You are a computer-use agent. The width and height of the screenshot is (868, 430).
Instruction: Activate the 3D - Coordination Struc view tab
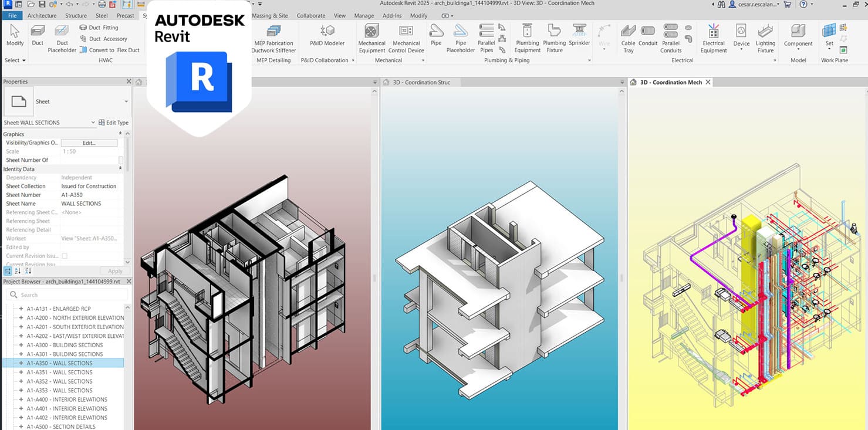click(421, 82)
